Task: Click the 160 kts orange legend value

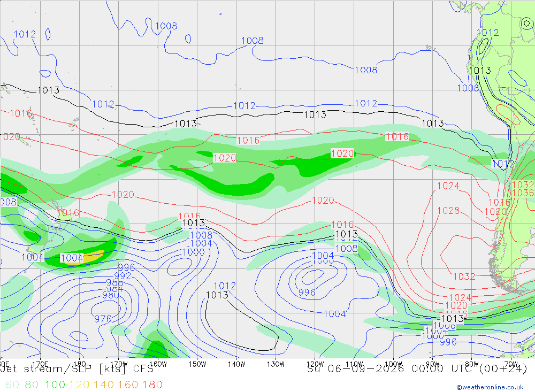Action: [x=128, y=385]
